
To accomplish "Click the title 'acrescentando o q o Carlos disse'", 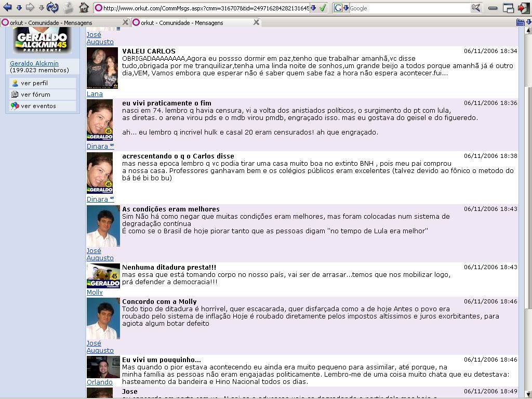I will coord(178,156).
